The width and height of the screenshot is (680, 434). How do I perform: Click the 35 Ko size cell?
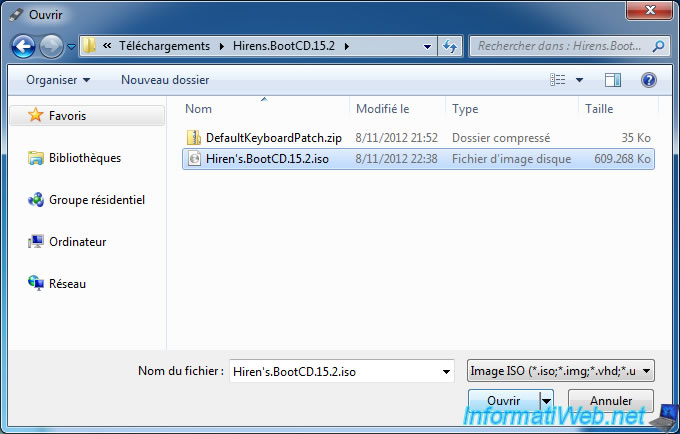tap(636, 138)
